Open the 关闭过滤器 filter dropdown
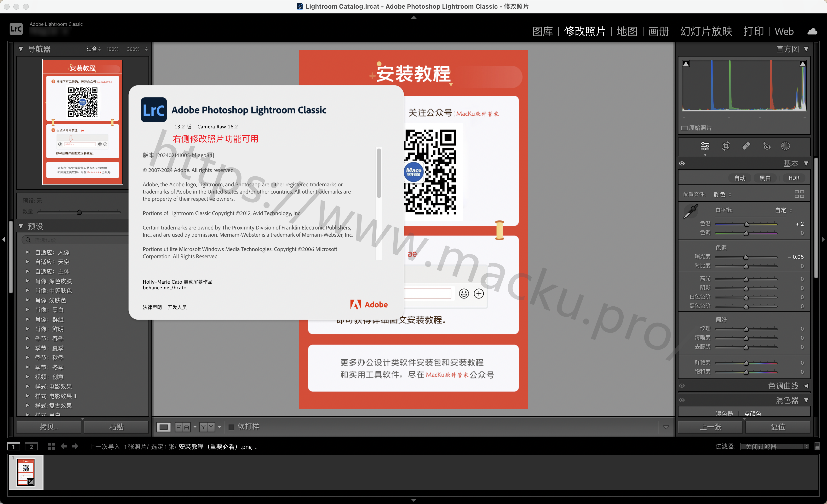This screenshot has width=827, height=504. coord(775,446)
